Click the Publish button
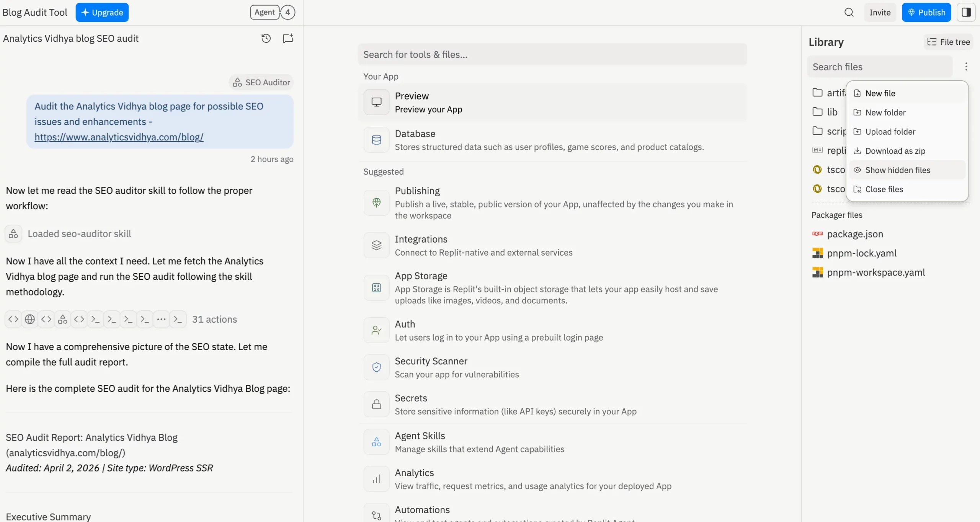The height and width of the screenshot is (522, 980). (926, 12)
